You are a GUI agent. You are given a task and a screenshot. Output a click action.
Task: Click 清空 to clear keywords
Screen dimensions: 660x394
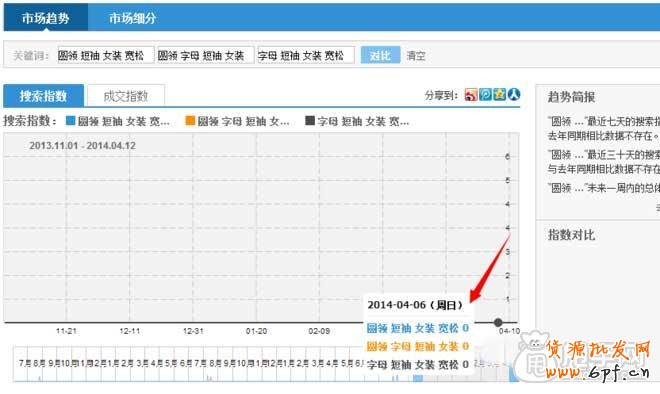pos(416,56)
